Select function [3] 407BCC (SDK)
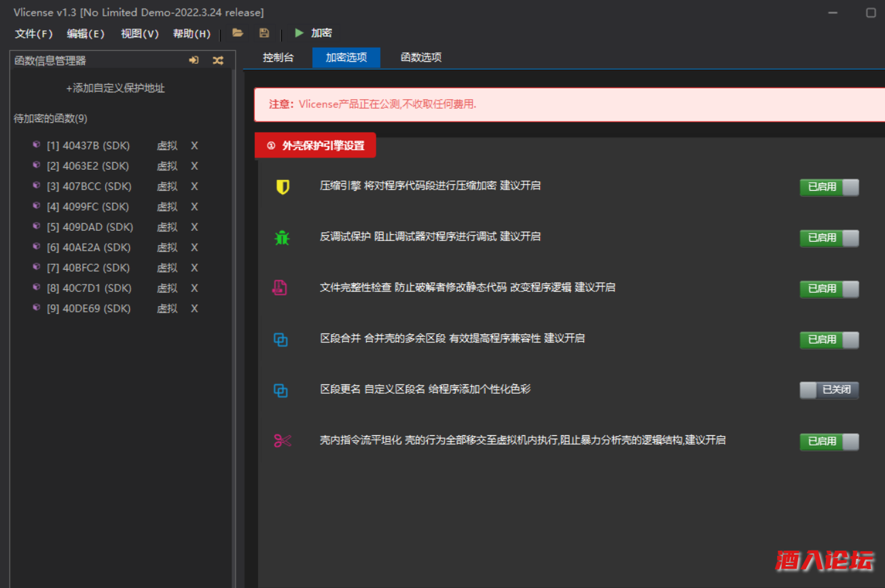885x588 pixels. click(x=89, y=186)
